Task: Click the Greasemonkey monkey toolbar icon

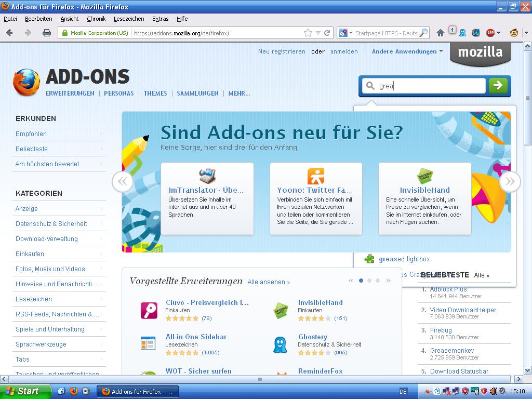Action: (514, 33)
